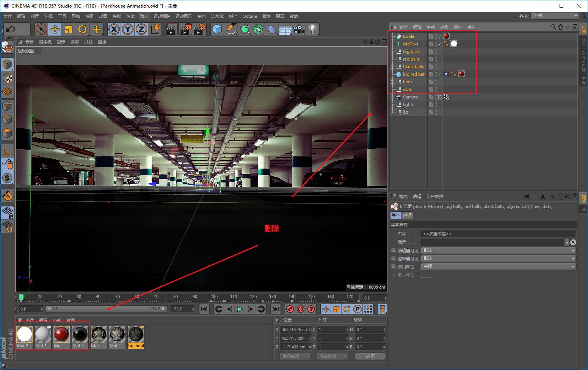Click Record Active Objects keyframe button
This screenshot has width=588, height=370.
click(290, 309)
